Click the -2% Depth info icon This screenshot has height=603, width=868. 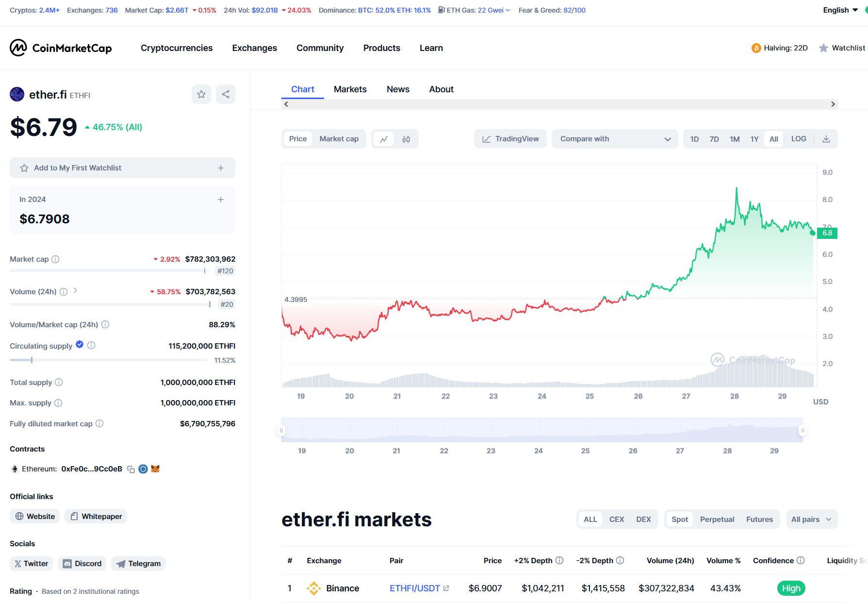click(x=620, y=560)
